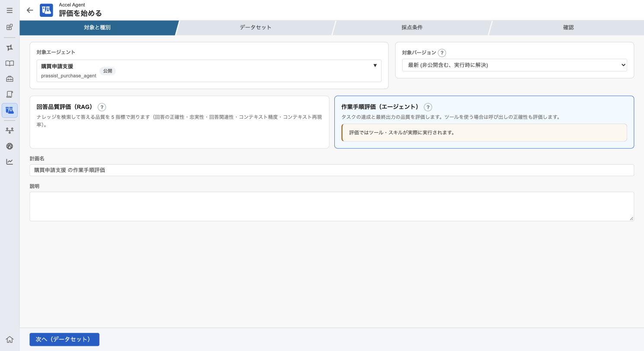
Task: Select the 回答品質評価（RAG） evaluation card
Action: tap(179, 122)
